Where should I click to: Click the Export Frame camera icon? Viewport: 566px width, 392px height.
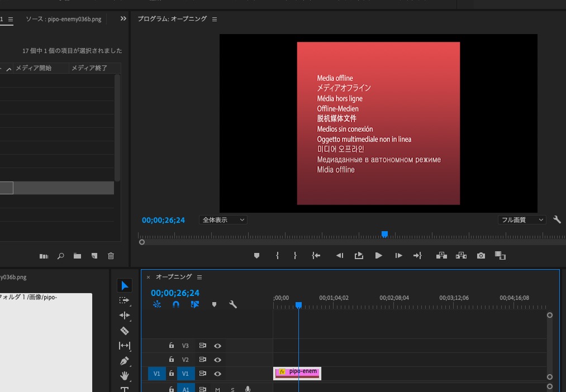click(x=481, y=256)
